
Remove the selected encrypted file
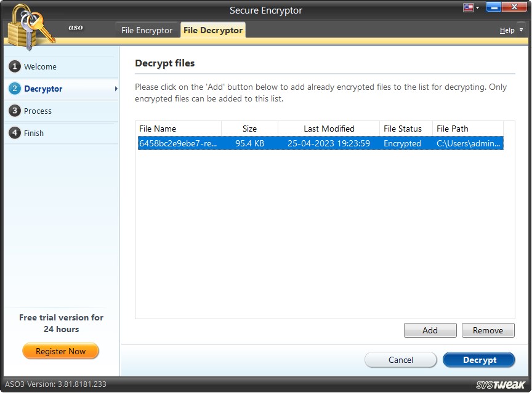tap(488, 330)
